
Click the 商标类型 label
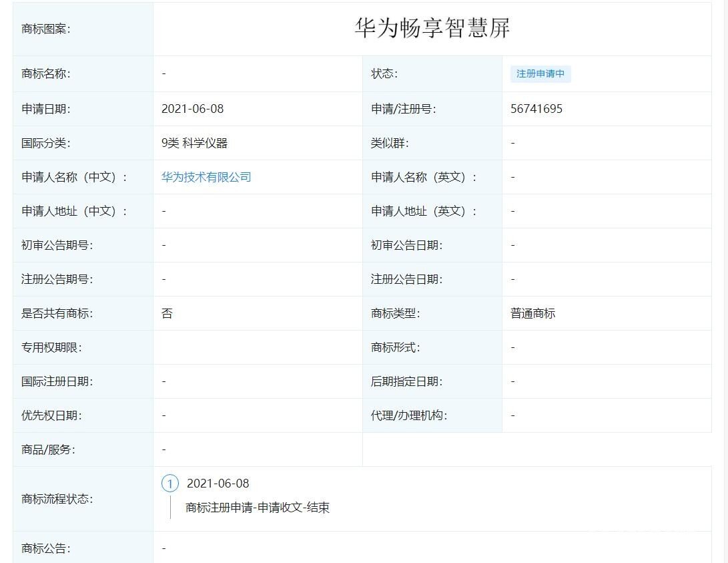[395, 313]
